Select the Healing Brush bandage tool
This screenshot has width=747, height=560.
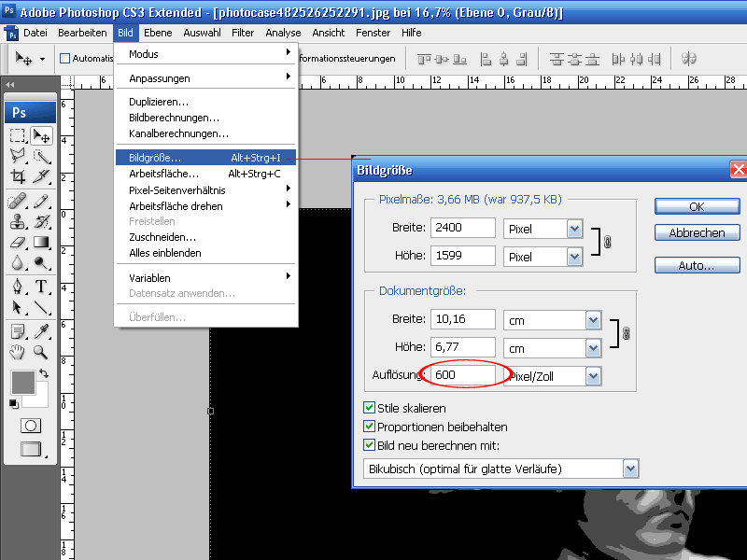point(18,202)
